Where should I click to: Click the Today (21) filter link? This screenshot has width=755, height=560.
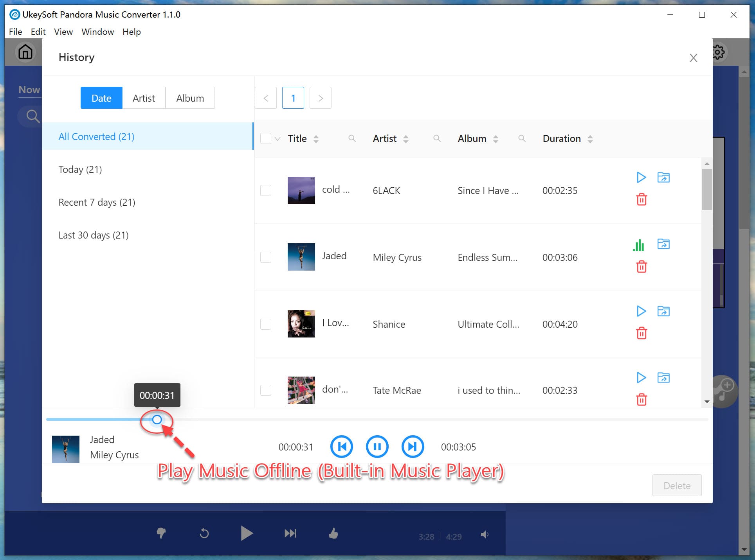(80, 169)
